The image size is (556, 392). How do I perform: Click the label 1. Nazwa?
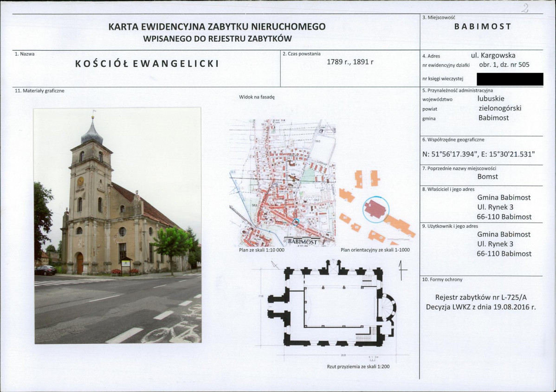coord(25,54)
